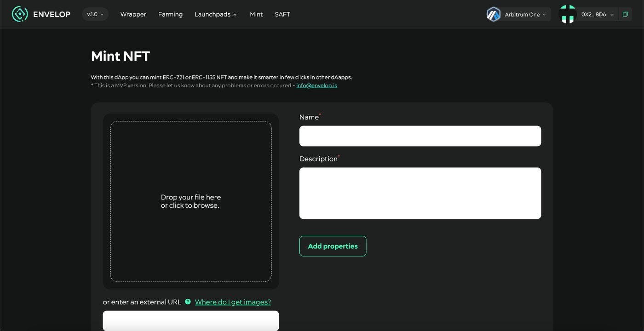Click the Where do I get images link
Screen dimensions: 644x331
click(x=233, y=302)
